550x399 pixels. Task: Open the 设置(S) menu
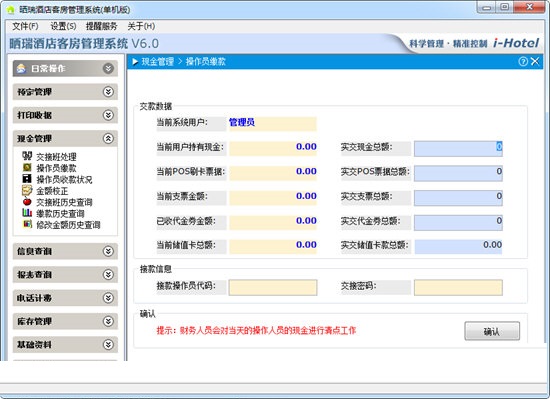[63, 26]
